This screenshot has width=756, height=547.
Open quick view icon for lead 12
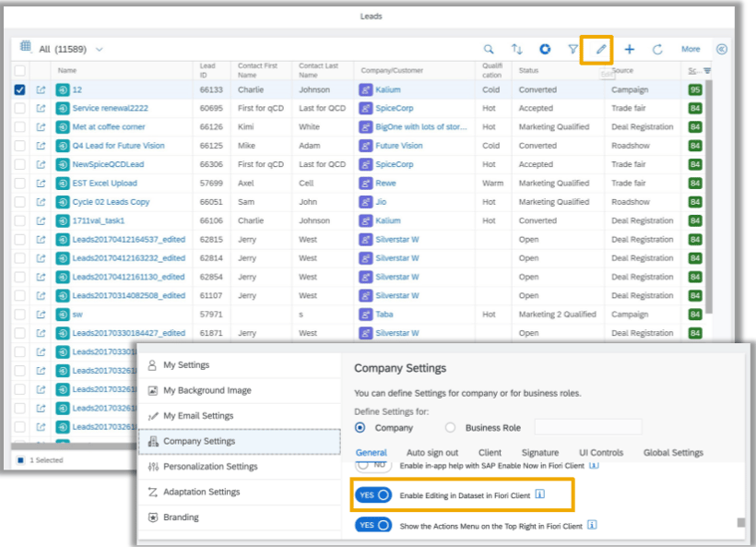point(41,89)
